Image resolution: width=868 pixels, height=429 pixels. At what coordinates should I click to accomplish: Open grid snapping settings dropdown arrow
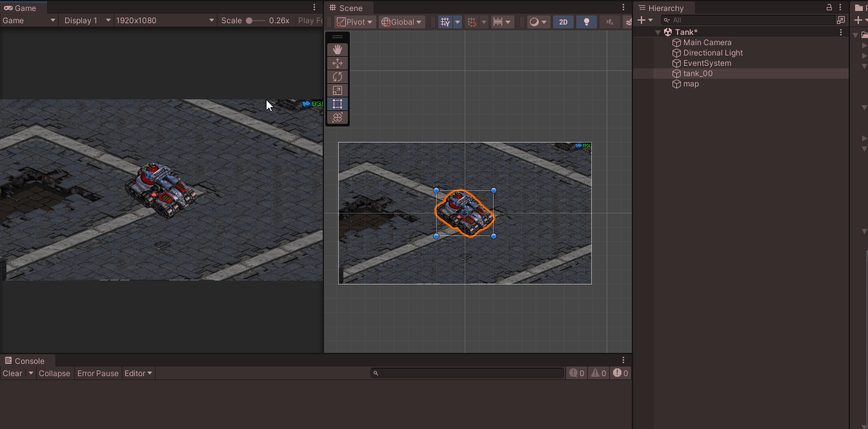(484, 22)
